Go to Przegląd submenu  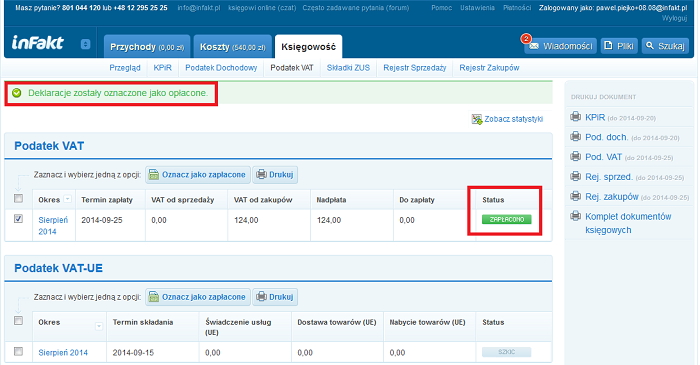click(125, 68)
